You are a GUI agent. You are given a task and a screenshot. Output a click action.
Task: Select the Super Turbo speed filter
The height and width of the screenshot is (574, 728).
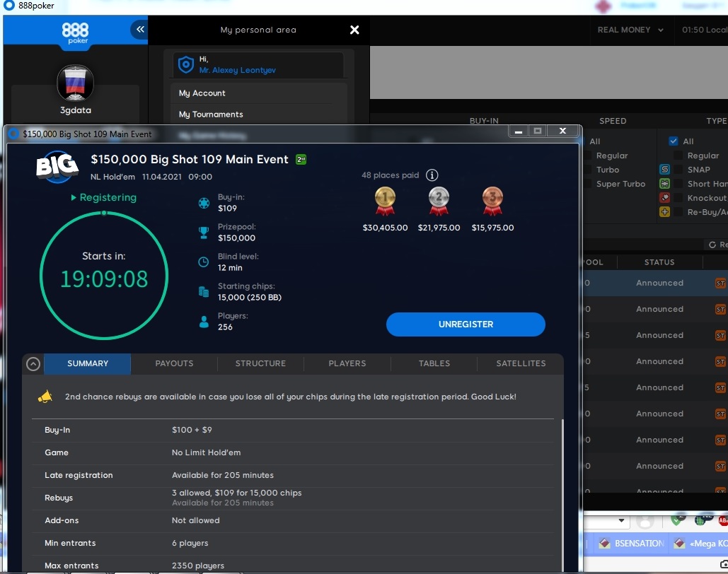(620, 184)
